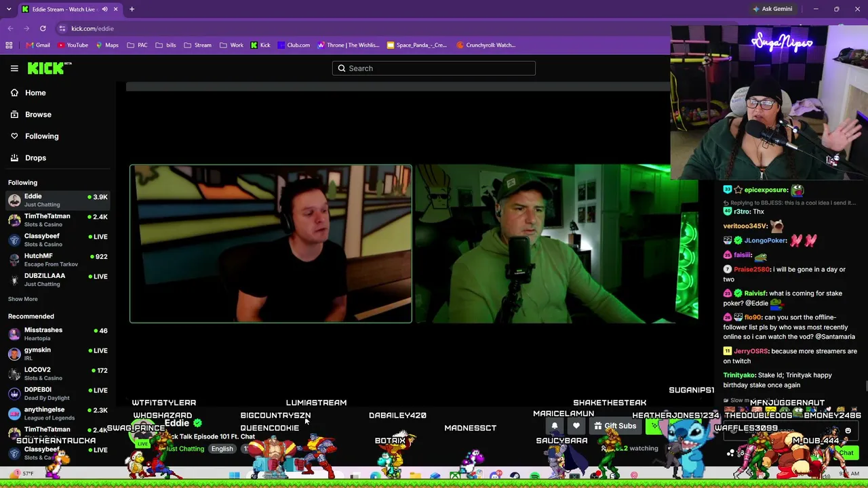The image size is (868, 488).
Task: Open anythingelse League of Legends channel
Action: coord(58,413)
